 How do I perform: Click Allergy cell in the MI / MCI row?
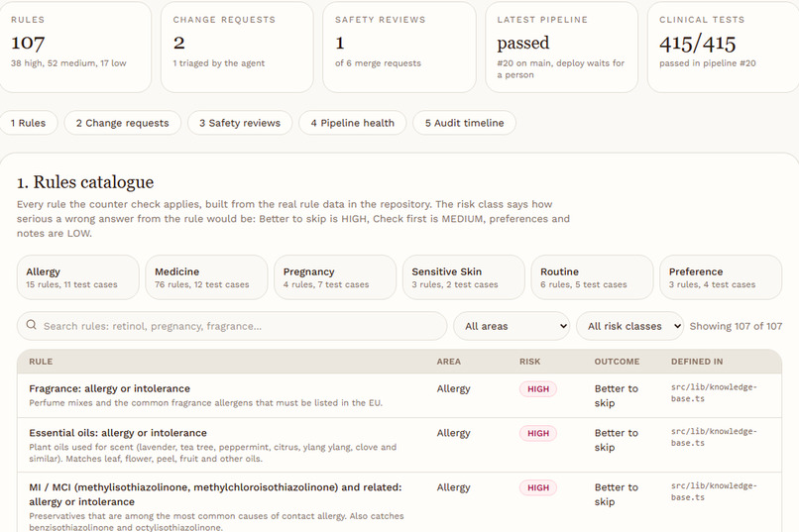pos(453,487)
